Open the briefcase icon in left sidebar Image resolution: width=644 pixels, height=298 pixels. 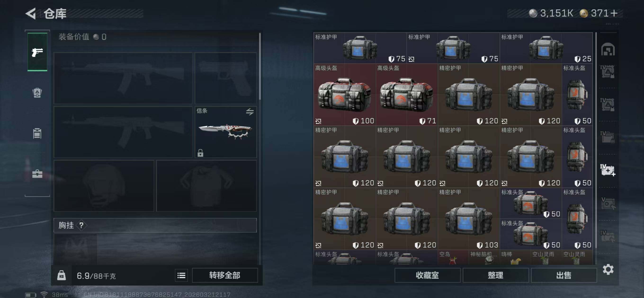(x=37, y=174)
